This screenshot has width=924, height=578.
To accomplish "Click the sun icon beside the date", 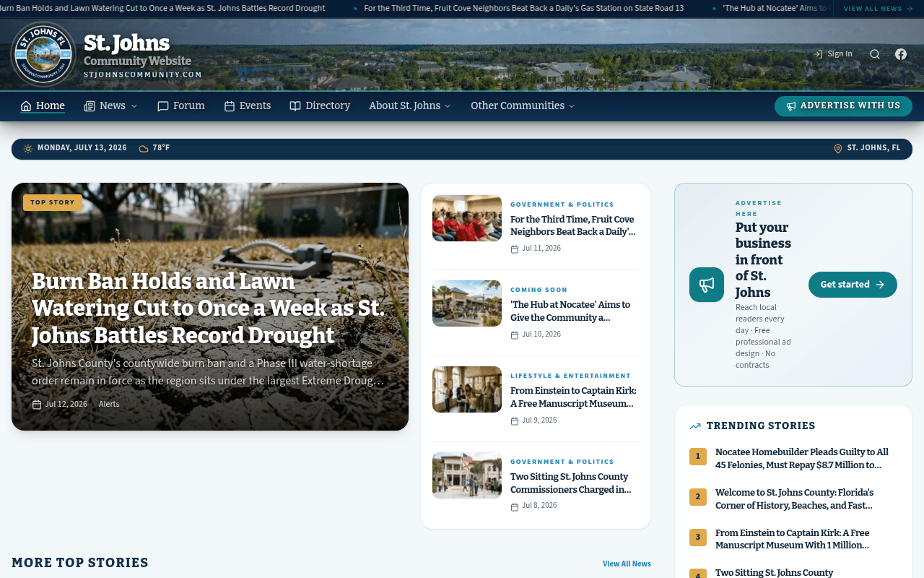I will tap(28, 149).
